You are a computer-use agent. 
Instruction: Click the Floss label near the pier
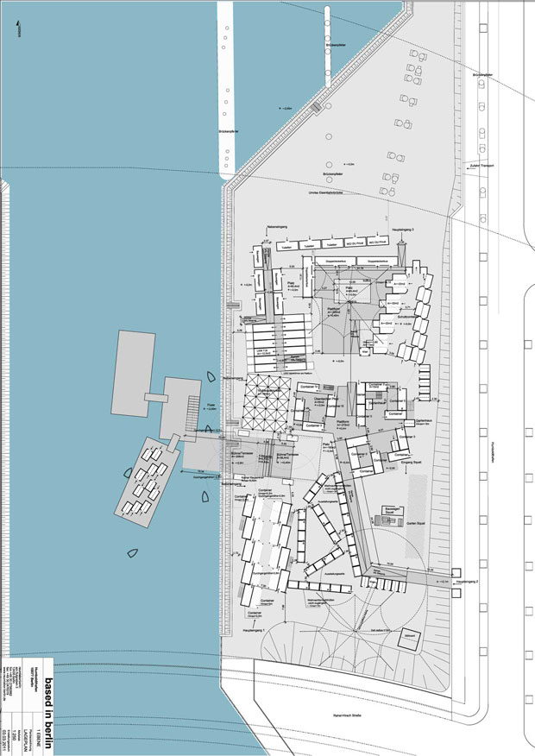click(210, 405)
